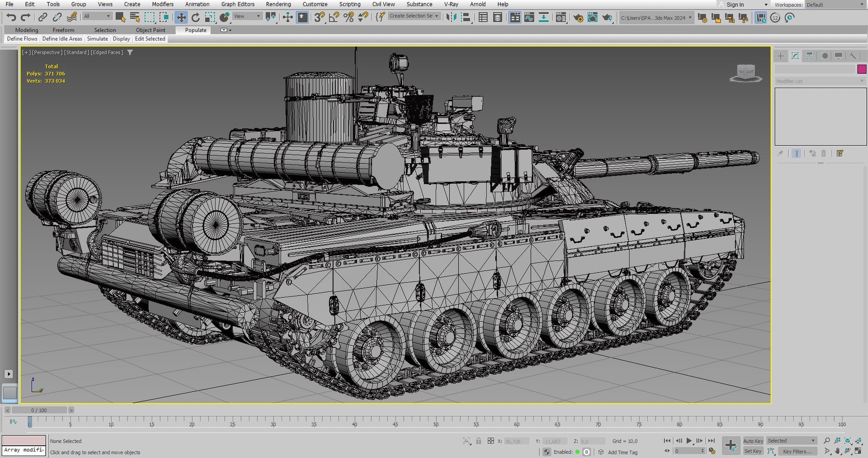
Task: Click the MAXScript Array modifier listener field
Action: 24,450
